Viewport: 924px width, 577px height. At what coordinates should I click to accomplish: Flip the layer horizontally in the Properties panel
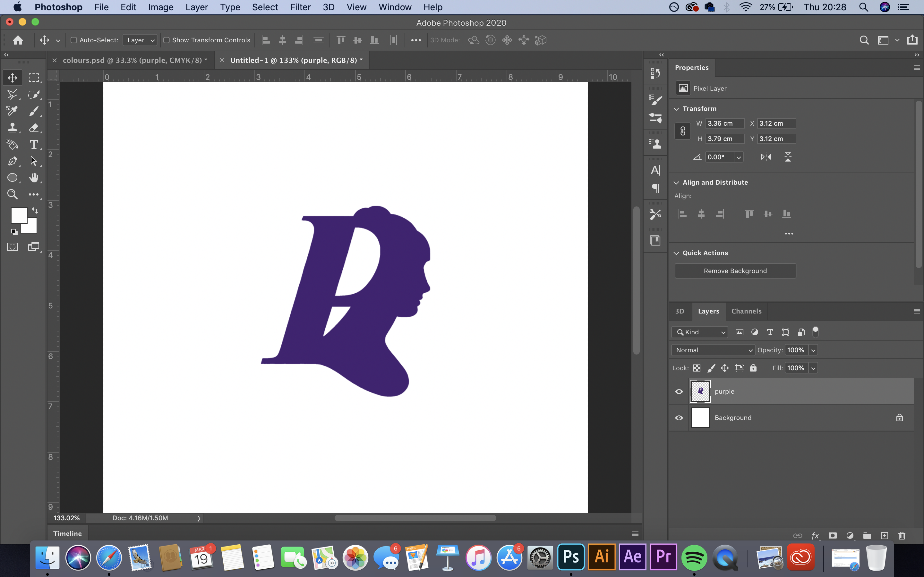766,156
